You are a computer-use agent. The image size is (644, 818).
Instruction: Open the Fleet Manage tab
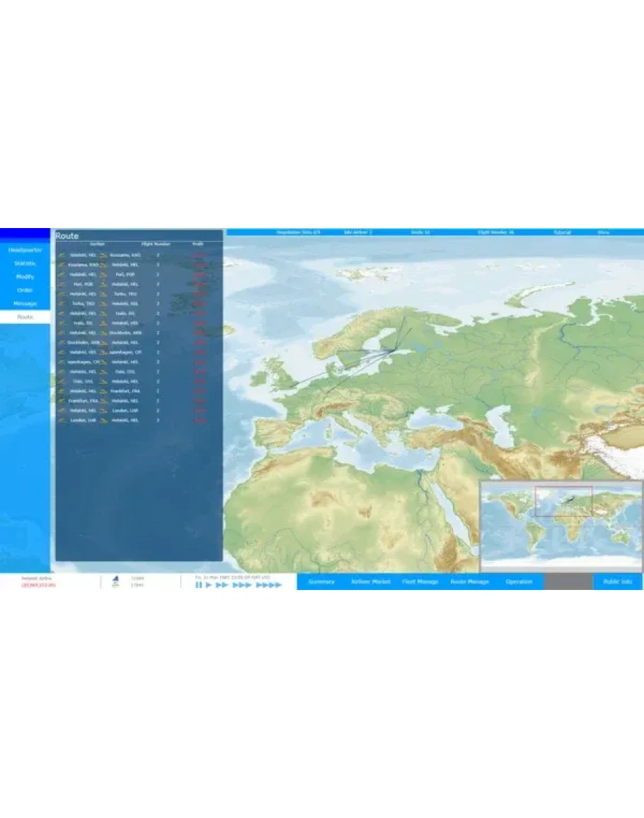coord(420,581)
